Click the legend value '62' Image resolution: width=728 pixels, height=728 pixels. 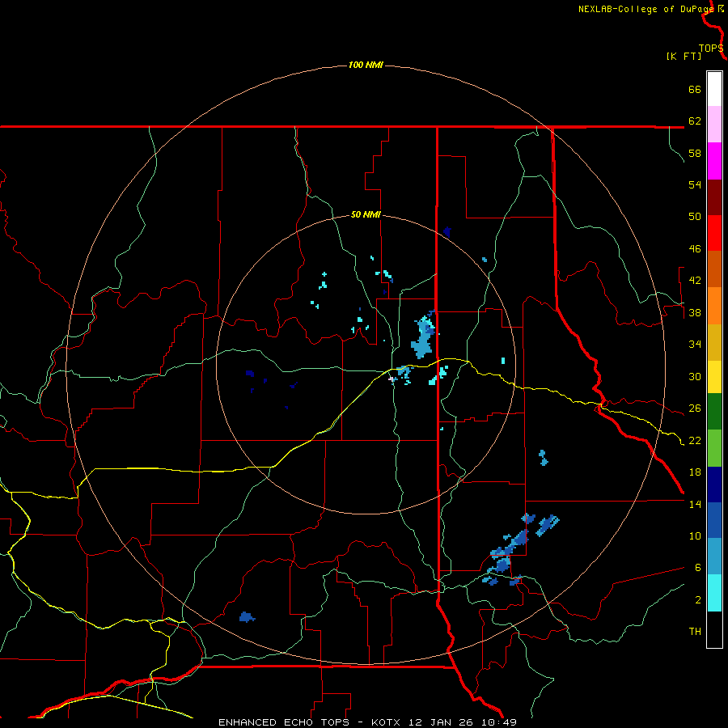tap(695, 121)
